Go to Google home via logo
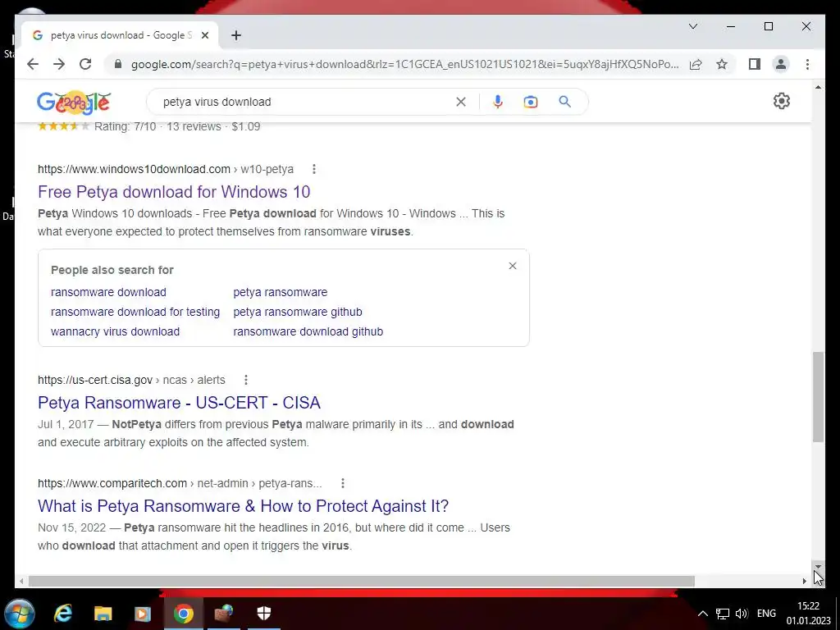840x630 pixels. coord(74,103)
